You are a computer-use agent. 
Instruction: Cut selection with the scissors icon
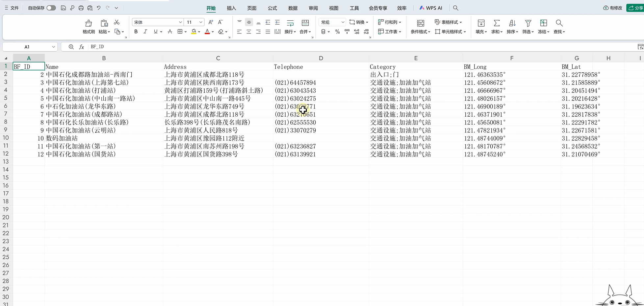[x=117, y=22]
